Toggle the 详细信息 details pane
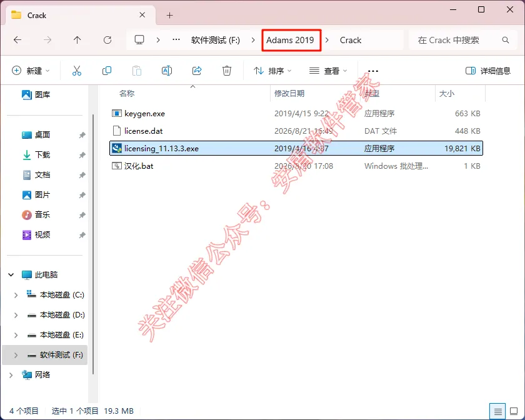This screenshot has width=525, height=420. pos(488,71)
